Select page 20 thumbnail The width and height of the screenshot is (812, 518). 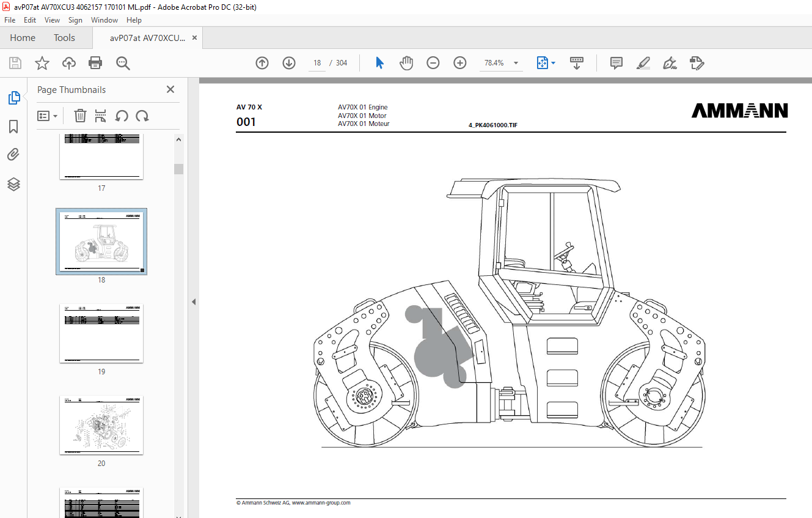click(x=101, y=425)
